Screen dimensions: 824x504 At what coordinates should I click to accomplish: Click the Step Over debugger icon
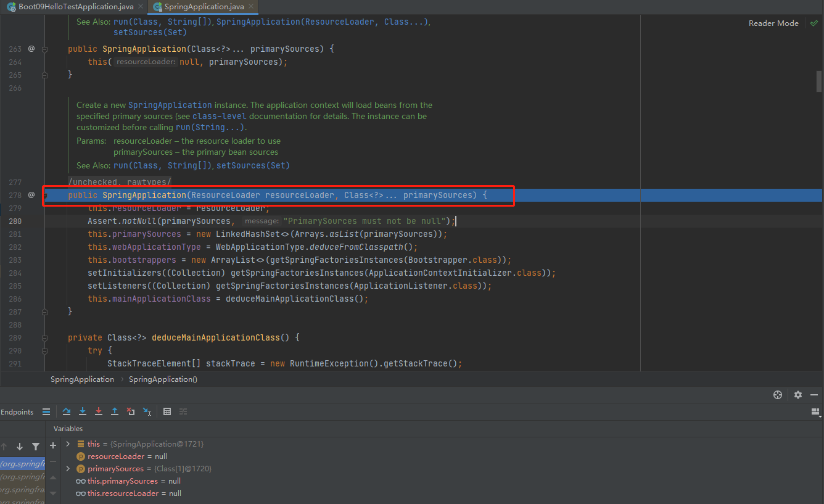pyautogui.click(x=67, y=411)
